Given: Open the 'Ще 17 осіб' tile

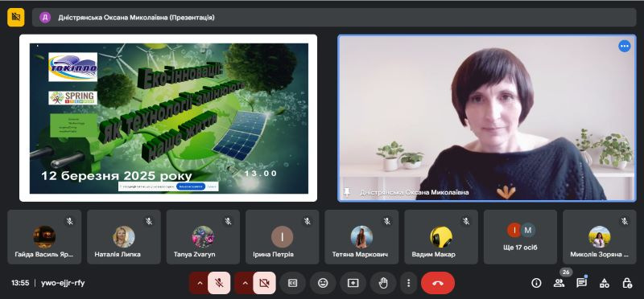Looking at the screenshot, I should point(520,237).
